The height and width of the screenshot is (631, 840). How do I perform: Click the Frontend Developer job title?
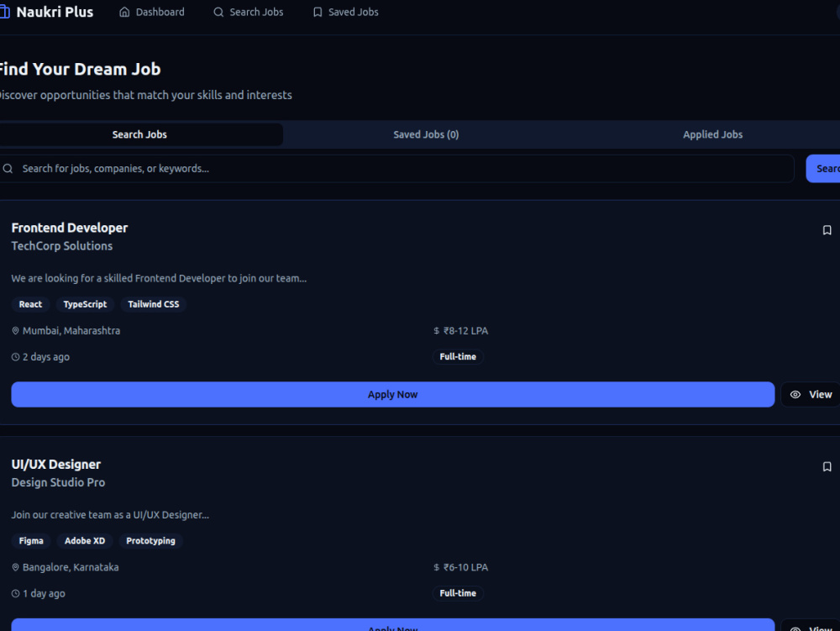click(x=70, y=228)
